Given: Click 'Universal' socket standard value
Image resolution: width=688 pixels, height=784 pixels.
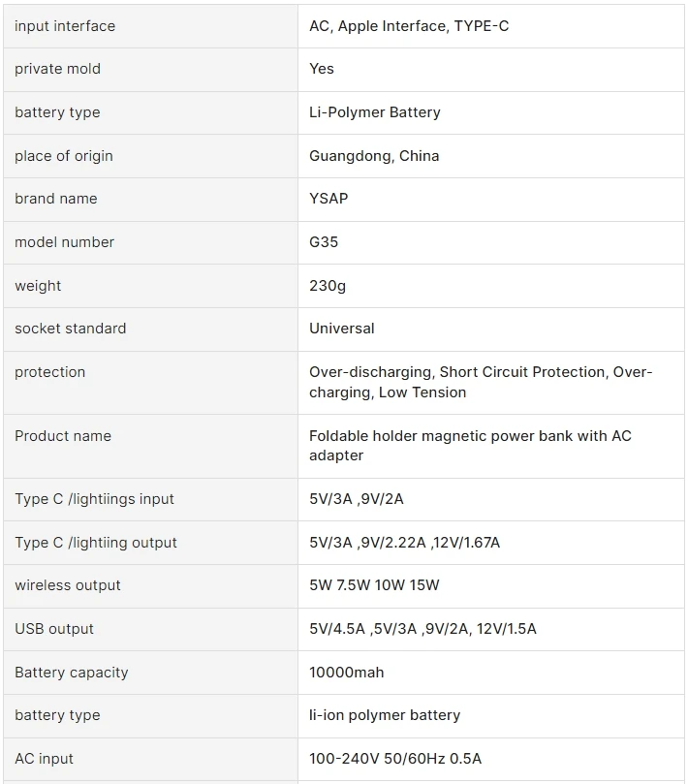Looking at the screenshot, I should point(341,329).
